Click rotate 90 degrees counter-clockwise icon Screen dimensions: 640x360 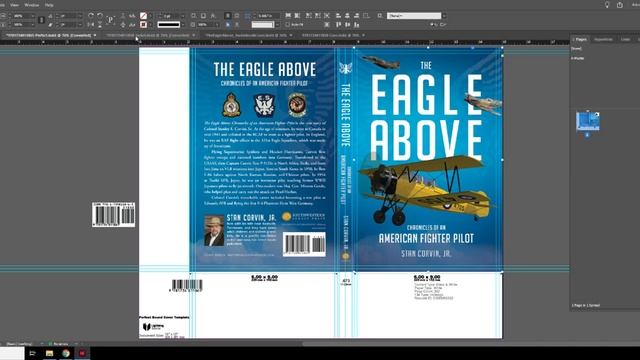pos(100,16)
